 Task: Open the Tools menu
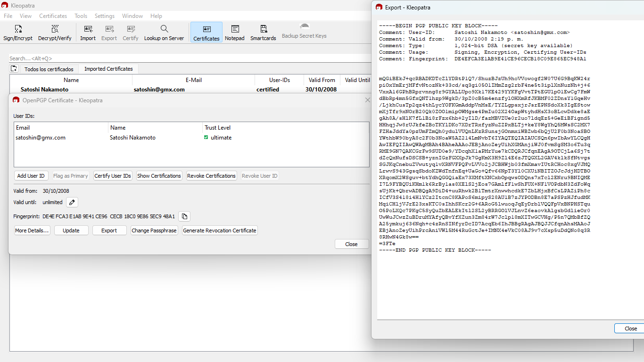click(81, 16)
